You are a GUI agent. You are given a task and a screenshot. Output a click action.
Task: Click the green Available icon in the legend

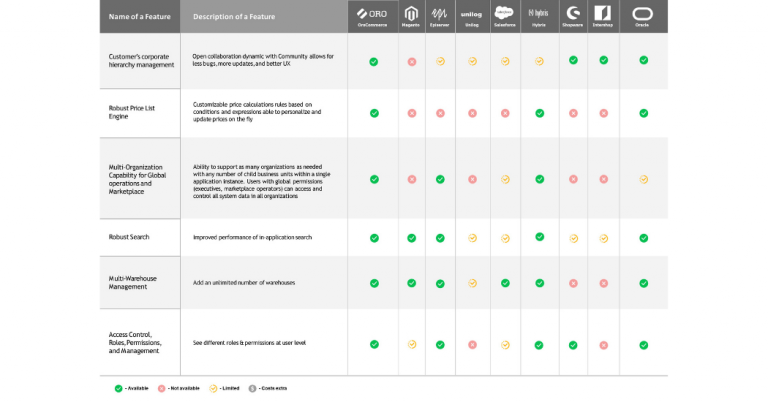coord(119,387)
